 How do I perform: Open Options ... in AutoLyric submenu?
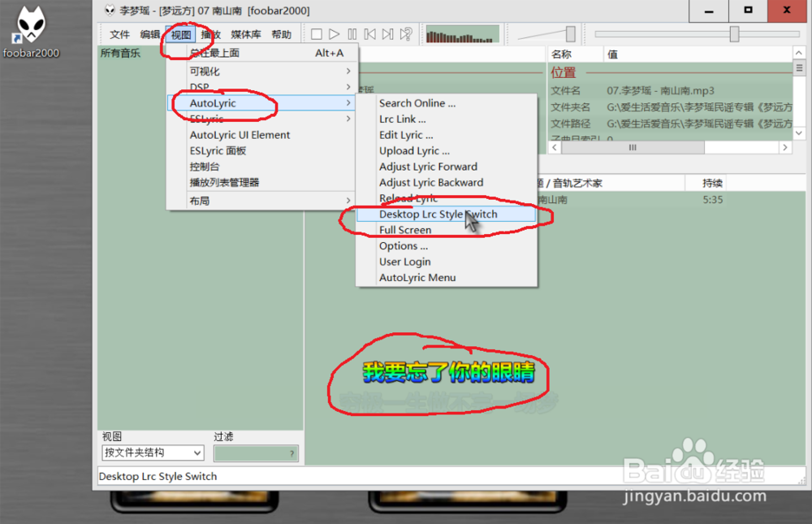(447, 246)
